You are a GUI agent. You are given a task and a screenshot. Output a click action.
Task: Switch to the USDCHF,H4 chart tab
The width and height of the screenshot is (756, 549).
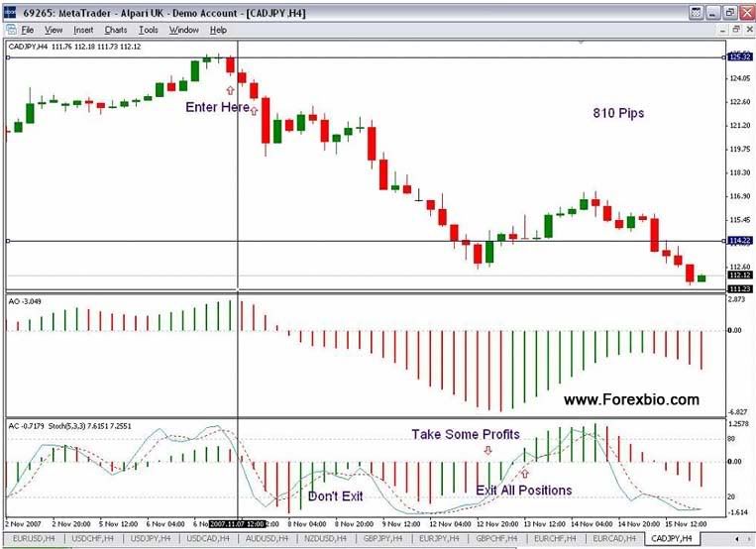click(92, 538)
